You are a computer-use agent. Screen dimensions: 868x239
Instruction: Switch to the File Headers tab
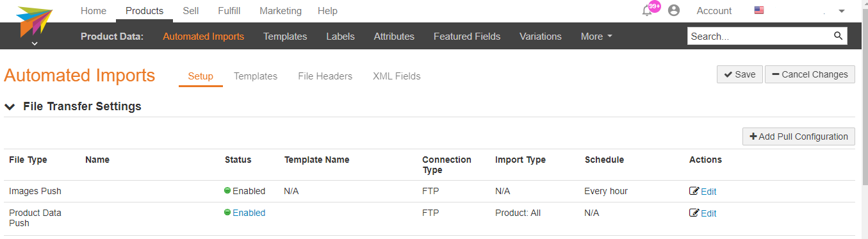pyautogui.click(x=325, y=76)
